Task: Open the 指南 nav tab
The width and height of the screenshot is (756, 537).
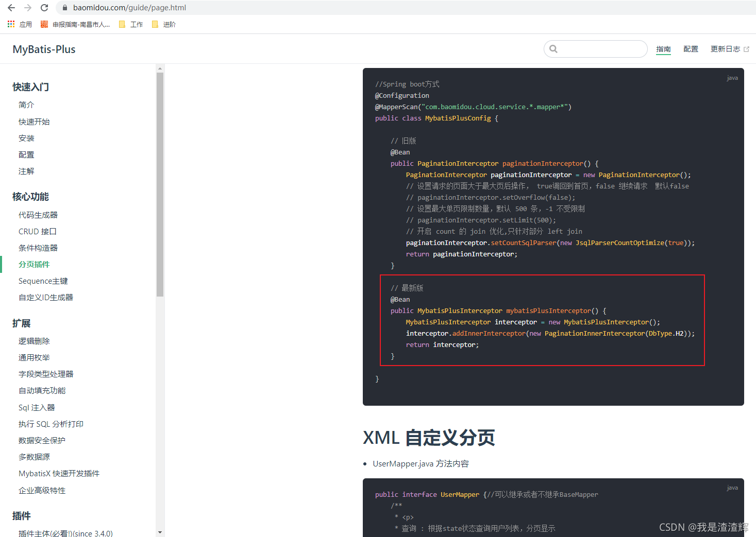Action: tap(663, 49)
